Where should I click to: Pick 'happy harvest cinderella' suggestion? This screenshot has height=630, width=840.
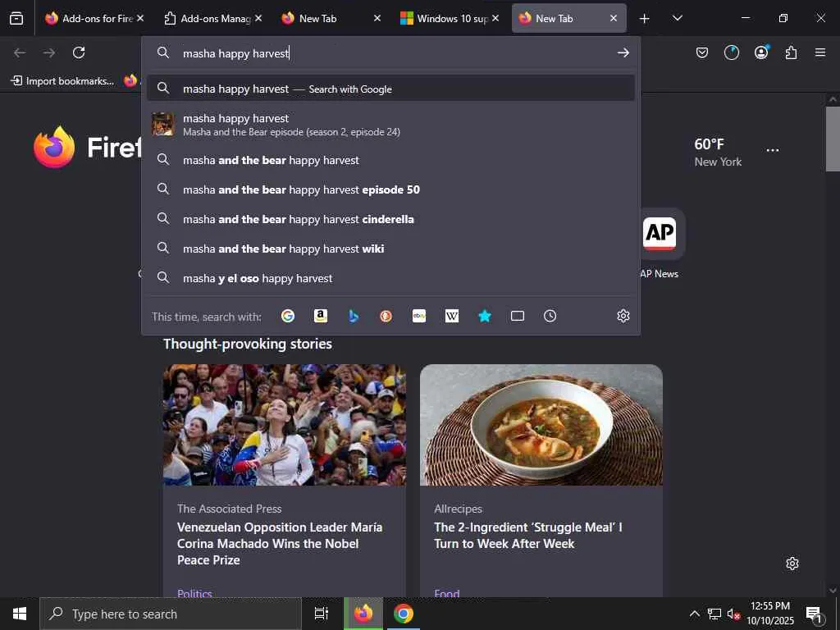pos(391,219)
